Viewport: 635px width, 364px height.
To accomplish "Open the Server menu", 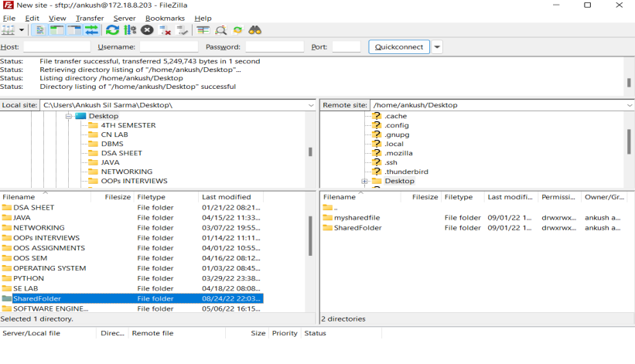I will [x=125, y=19].
